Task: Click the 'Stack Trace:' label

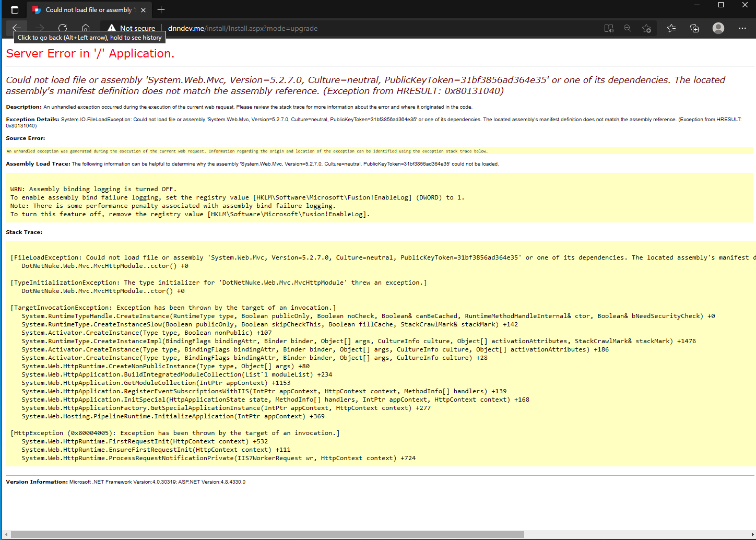Action: [24, 232]
